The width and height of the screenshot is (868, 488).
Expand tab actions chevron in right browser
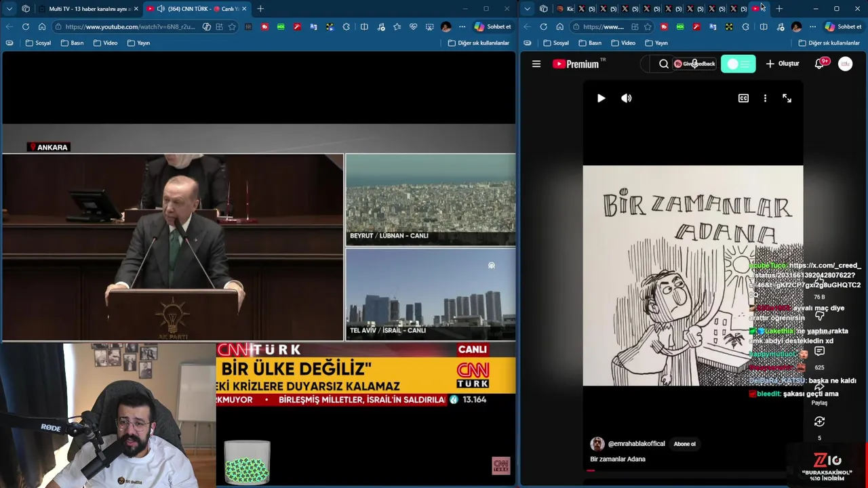point(527,9)
